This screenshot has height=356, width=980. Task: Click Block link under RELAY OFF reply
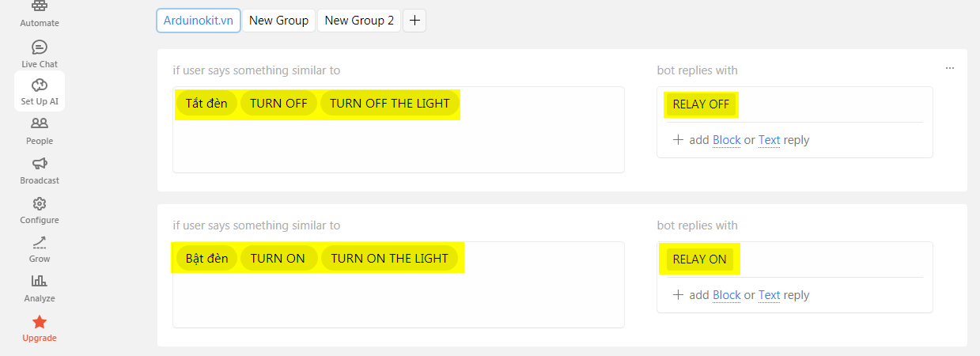(726, 140)
